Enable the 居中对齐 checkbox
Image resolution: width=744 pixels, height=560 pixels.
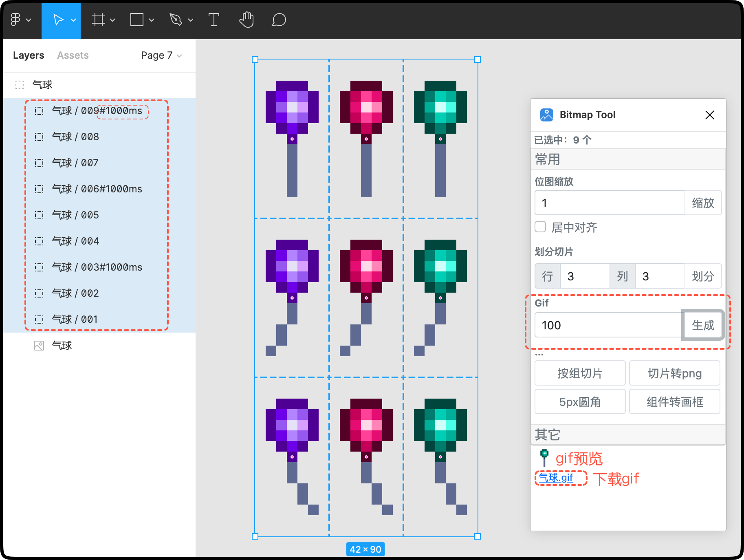[540, 227]
